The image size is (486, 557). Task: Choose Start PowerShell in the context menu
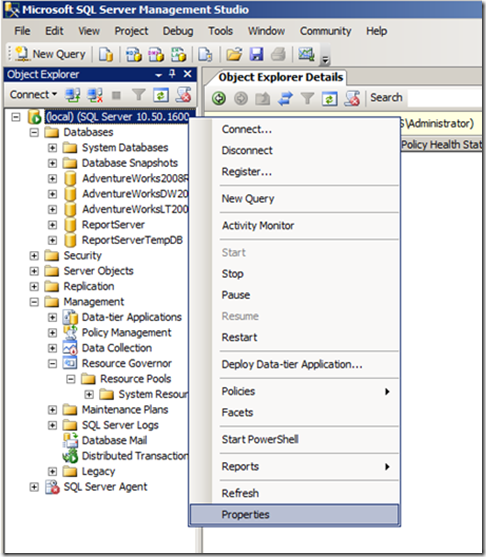[x=294, y=439]
